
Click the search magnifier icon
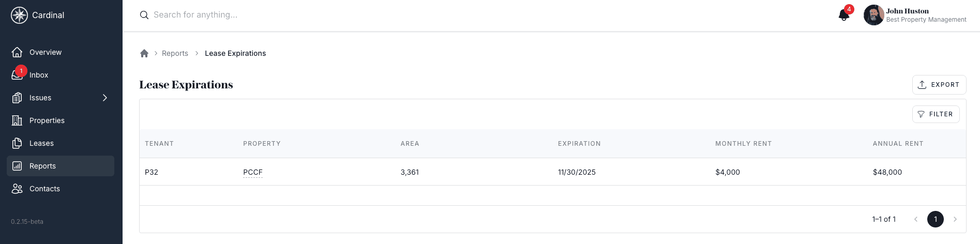pyautogui.click(x=144, y=15)
